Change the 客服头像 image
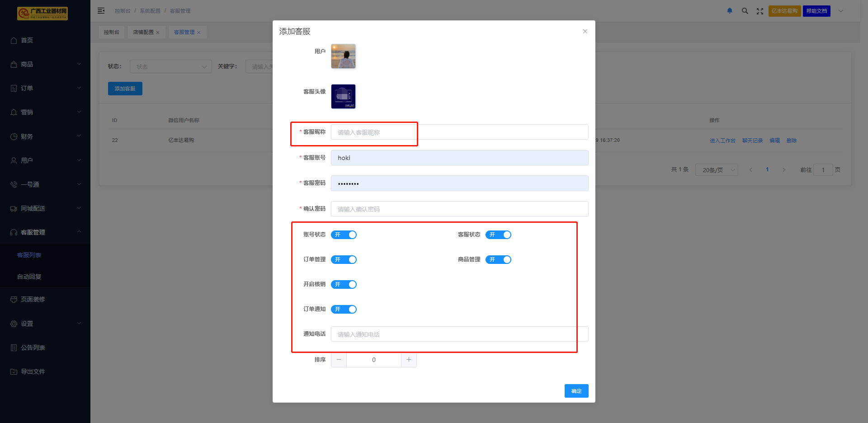Image resolution: width=868 pixels, height=423 pixels. [343, 96]
